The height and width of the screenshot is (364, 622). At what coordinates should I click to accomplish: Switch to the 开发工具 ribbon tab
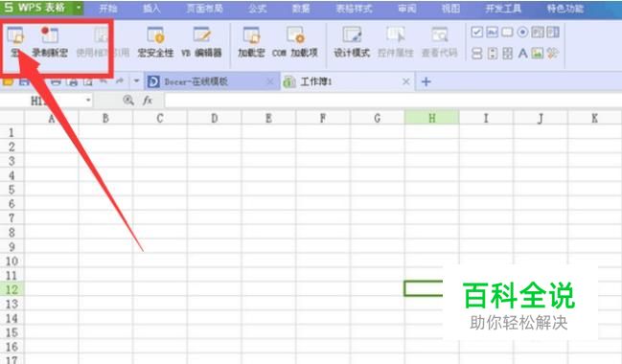(x=504, y=9)
